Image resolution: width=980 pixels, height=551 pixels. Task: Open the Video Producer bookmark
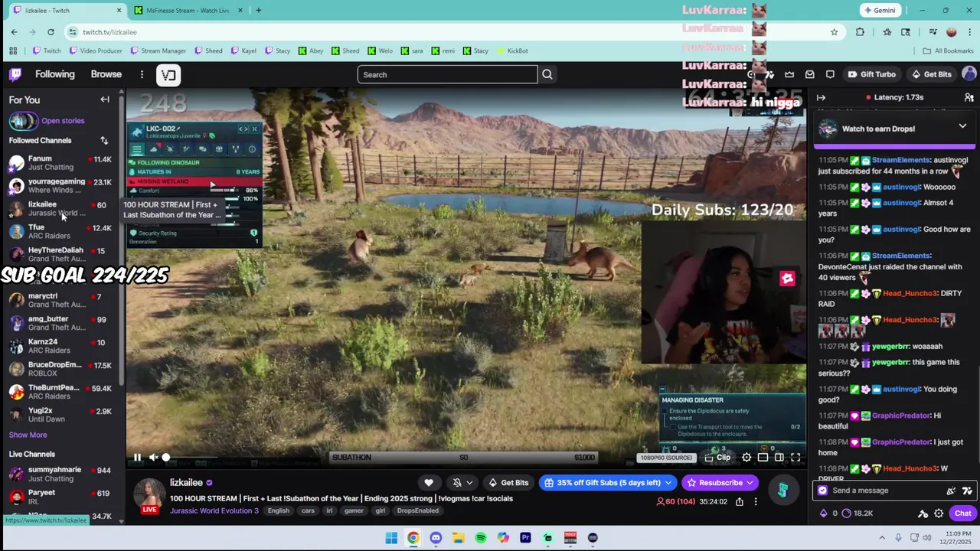point(95,51)
